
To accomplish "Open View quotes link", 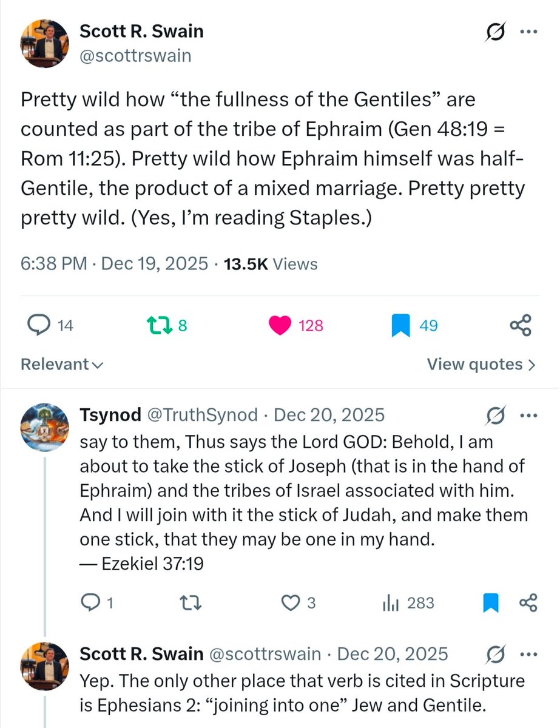I will pos(481,364).
